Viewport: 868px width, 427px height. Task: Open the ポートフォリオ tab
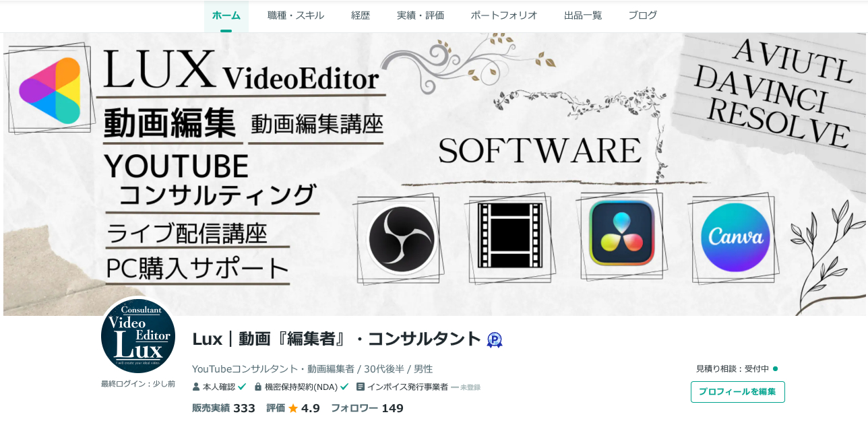click(504, 15)
